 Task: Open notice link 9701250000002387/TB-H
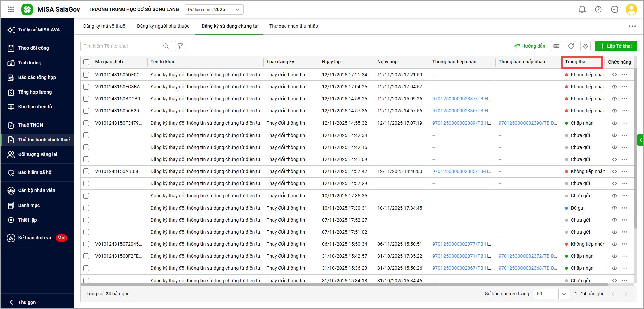point(462,99)
